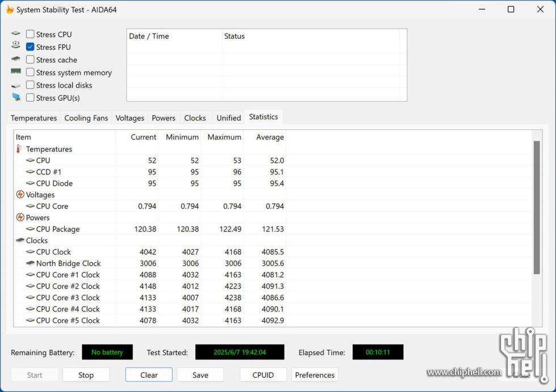
Task: Click the Current column header
Action: (x=137, y=137)
